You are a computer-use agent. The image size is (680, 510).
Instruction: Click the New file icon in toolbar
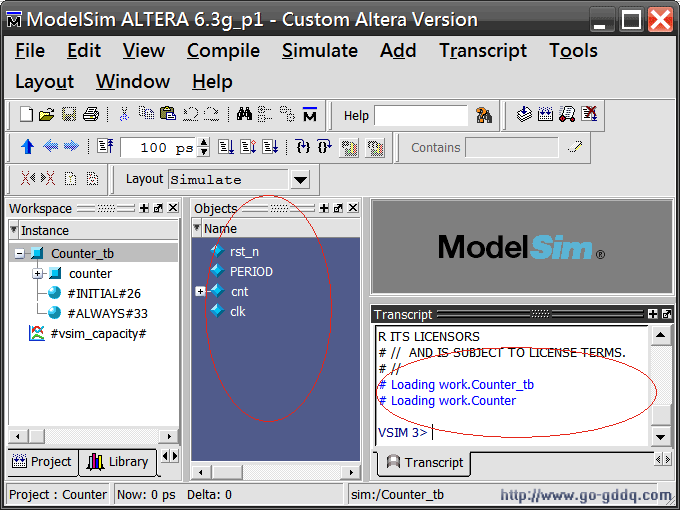27,115
